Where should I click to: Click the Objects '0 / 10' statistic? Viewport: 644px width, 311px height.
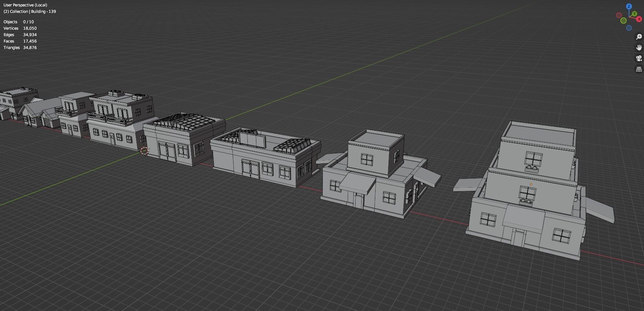(29, 22)
